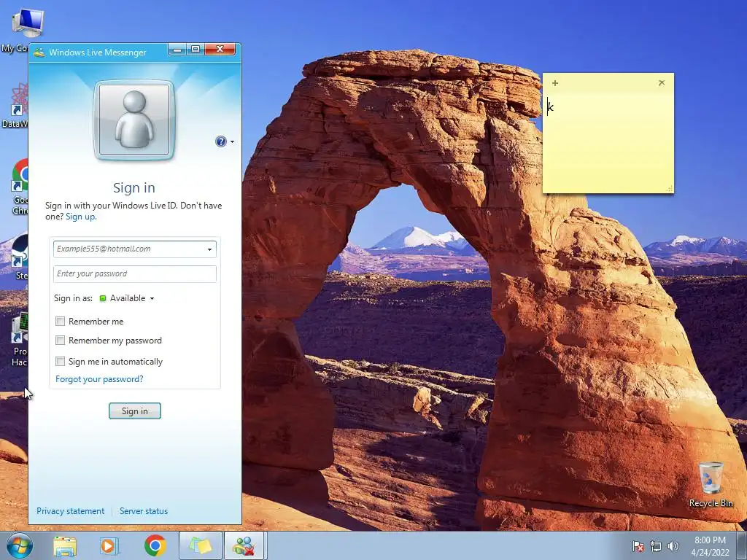The width and height of the screenshot is (747, 560).
Task: Enable the Remember me checkbox
Action: pyautogui.click(x=60, y=322)
